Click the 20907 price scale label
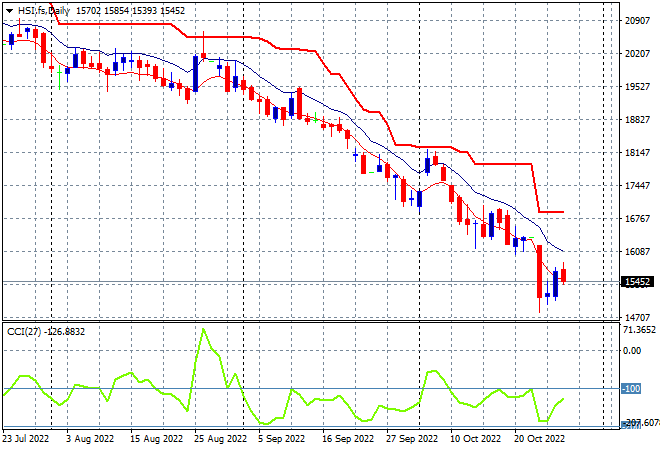Screen dimensions: 660x450 tap(637, 20)
